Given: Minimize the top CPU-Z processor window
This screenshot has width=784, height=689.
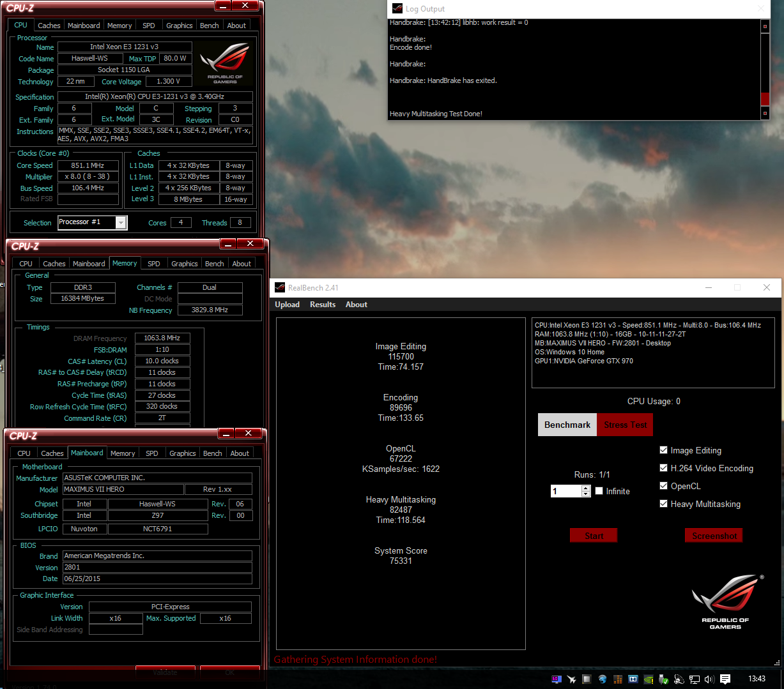Looking at the screenshot, I should point(222,6).
